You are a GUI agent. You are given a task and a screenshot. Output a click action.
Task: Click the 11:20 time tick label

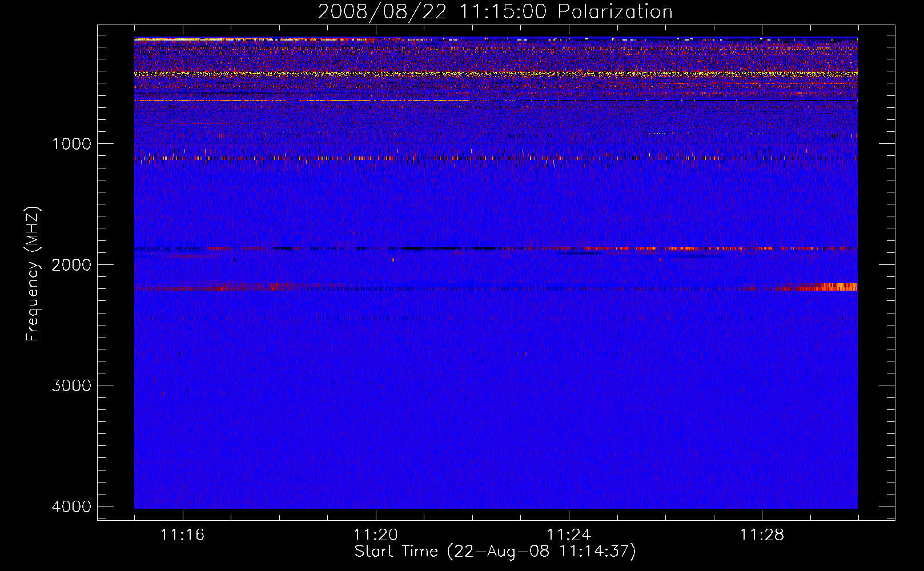coord(376,535)
